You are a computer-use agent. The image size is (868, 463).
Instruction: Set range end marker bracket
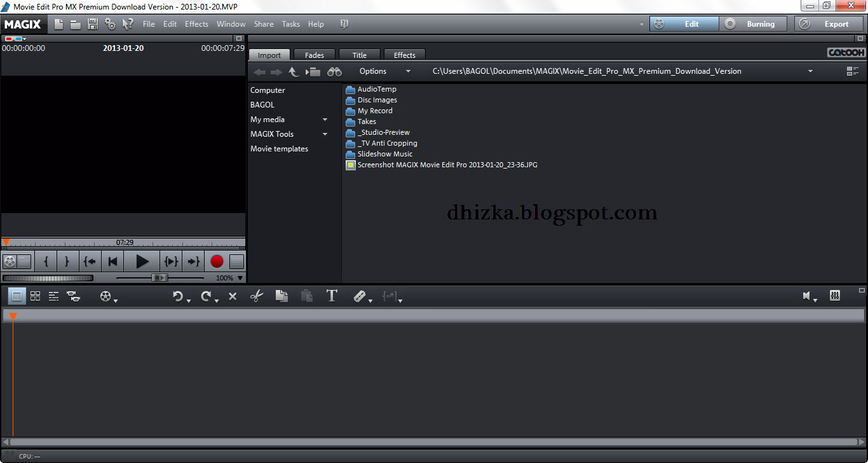(x=67, y=261)
